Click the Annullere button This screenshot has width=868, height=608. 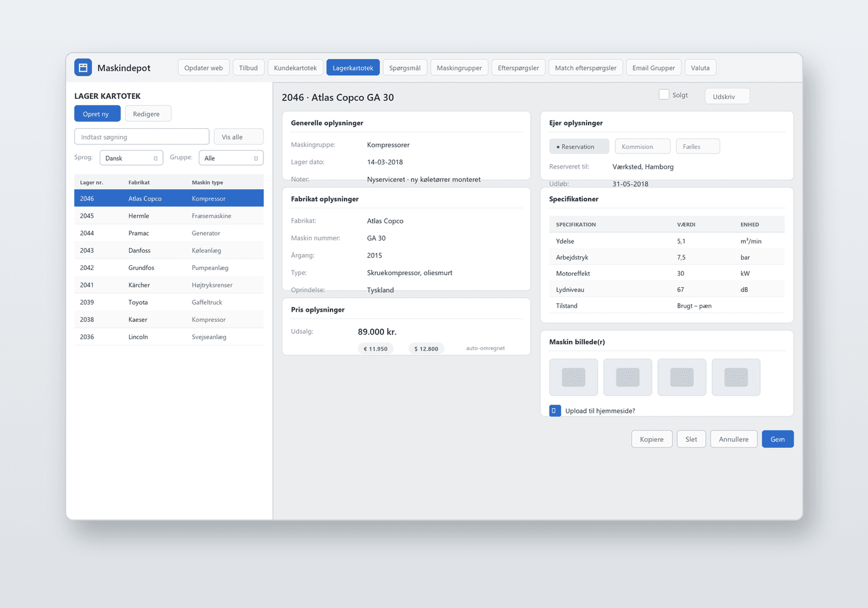coord(733,439)
